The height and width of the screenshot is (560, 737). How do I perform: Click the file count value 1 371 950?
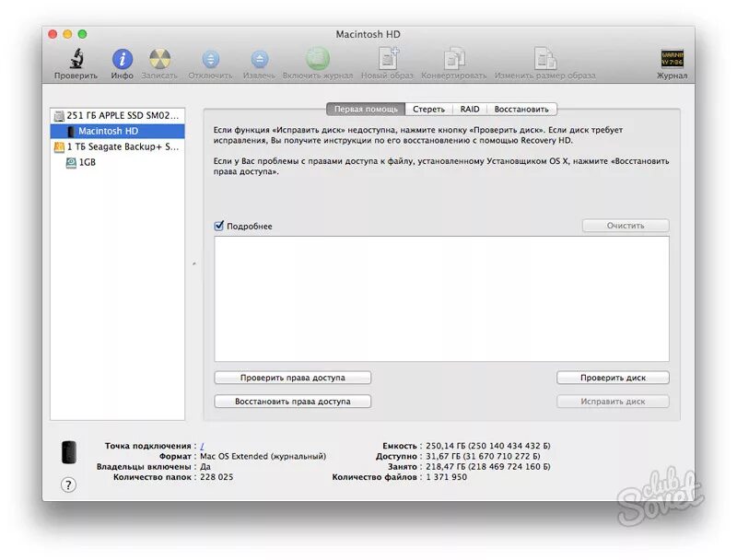point(447,477)
